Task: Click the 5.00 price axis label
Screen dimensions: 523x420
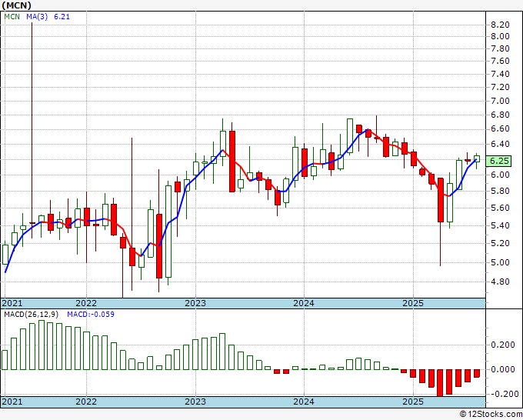Action: 500,262
